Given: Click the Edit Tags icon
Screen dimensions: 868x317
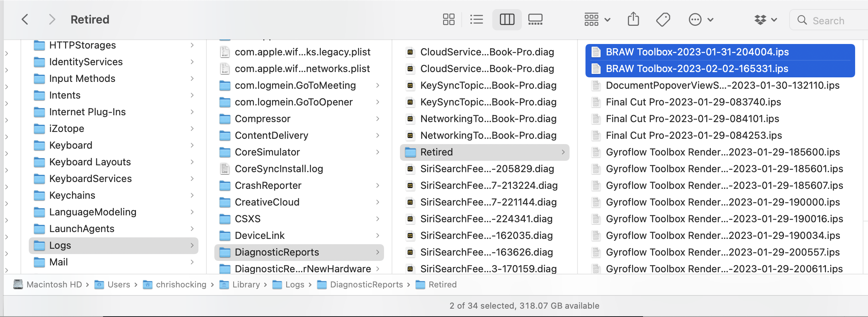Looking at the screenshot, I should click(663, 19).
